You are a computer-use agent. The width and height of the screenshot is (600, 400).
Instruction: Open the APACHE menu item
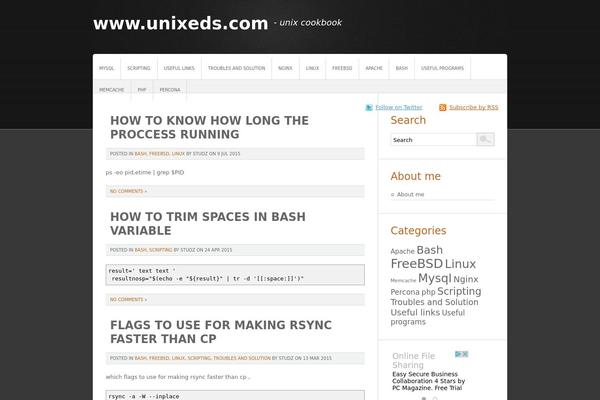click(374, 68)
